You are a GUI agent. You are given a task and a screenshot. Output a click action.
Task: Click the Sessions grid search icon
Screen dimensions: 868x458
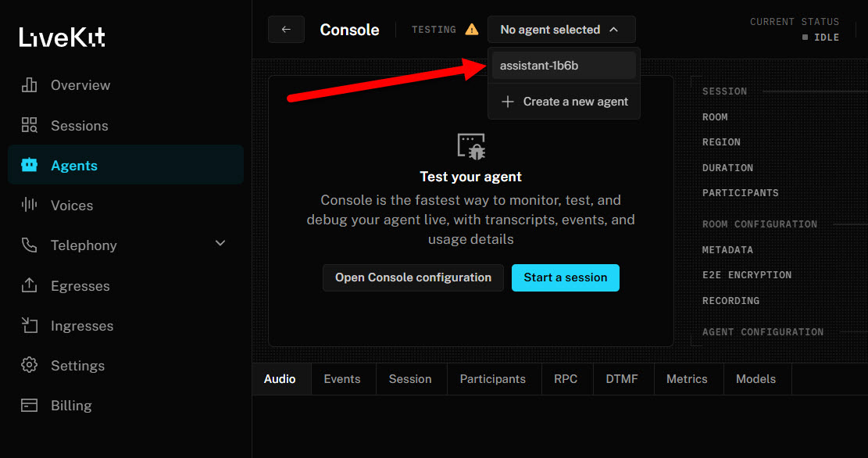click(x=30, y=125)
